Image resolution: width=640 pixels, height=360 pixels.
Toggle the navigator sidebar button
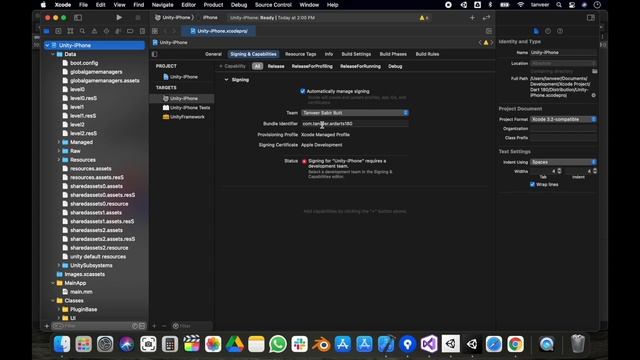click(x=78, y=18)
